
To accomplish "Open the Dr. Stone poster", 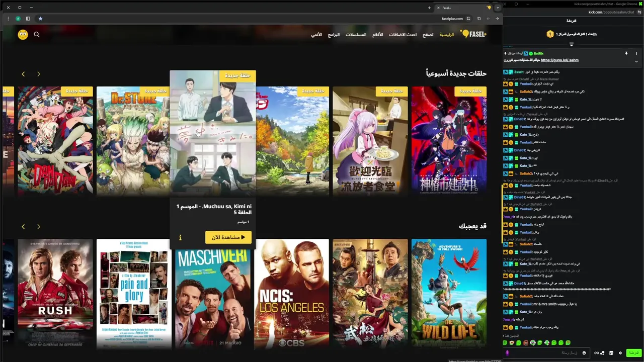I will tap(133, 140).
